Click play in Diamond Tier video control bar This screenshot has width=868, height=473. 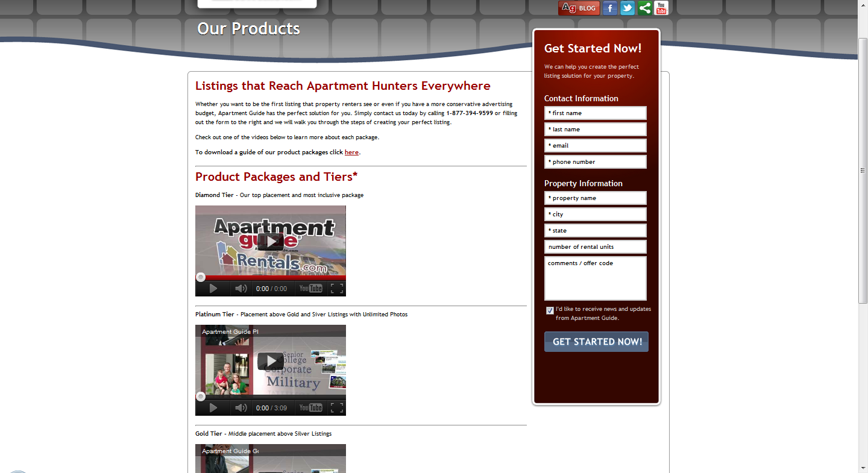pyautogui.click(x=213, y=289)
